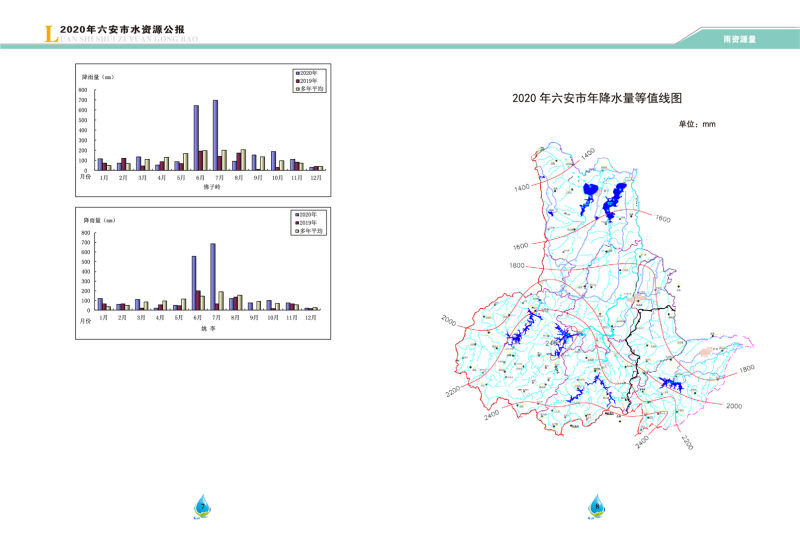Click the tallest 7月 bar in 佛子岭 chart

point(215,135)
